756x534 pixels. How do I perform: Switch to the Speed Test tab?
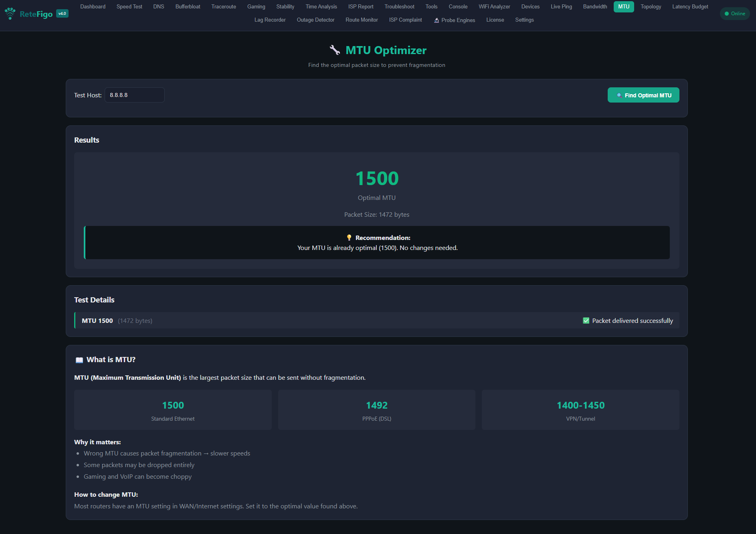tap(129, 7)
